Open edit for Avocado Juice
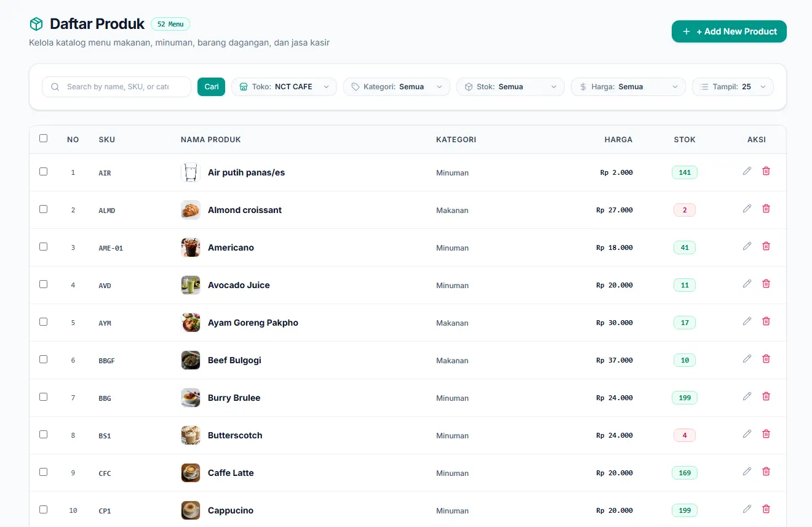The image size is (812, 527). click(747, 284)
